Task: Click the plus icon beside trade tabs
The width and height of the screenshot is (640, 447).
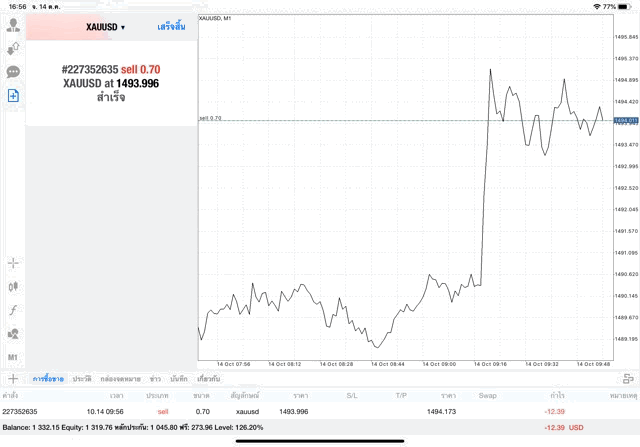Action: pos(13,379)
